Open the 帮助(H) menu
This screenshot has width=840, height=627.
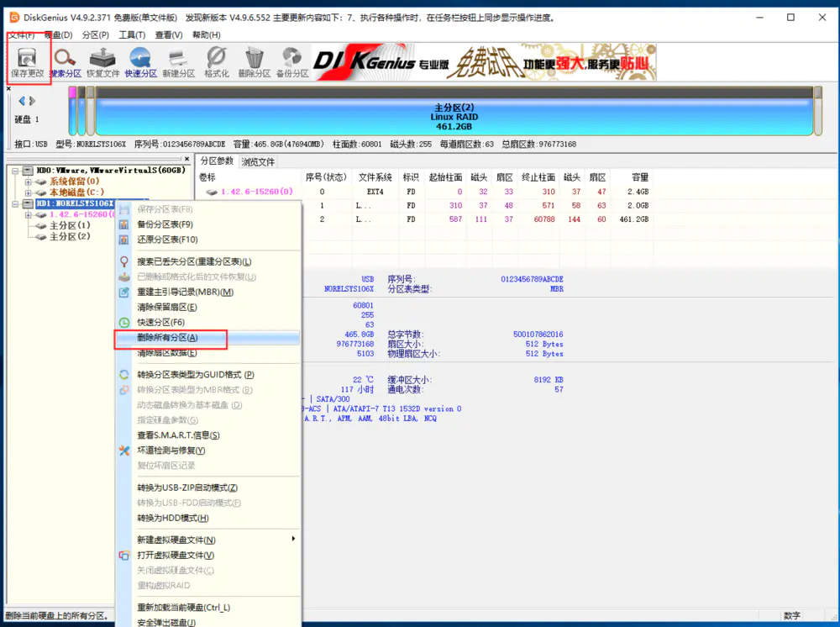[x=207, y=34]
